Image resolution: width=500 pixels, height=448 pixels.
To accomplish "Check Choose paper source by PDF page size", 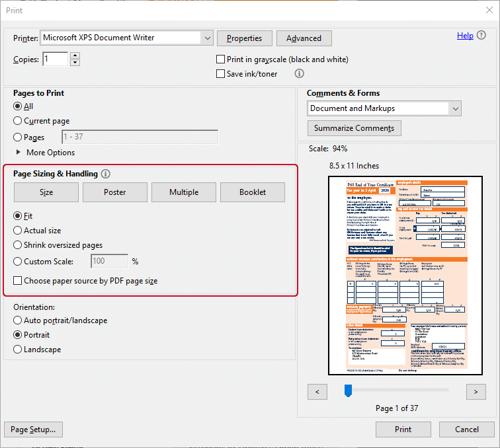I will pyautogui.click(x=18, y=281).
